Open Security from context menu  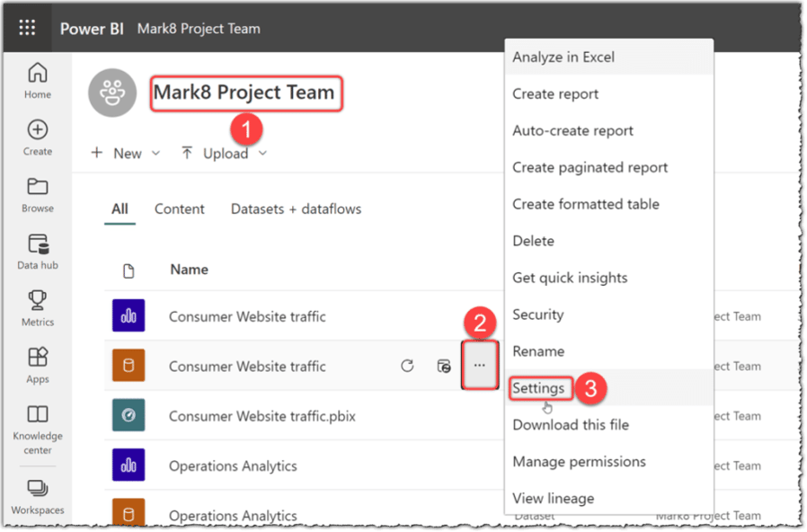point(609,315)
